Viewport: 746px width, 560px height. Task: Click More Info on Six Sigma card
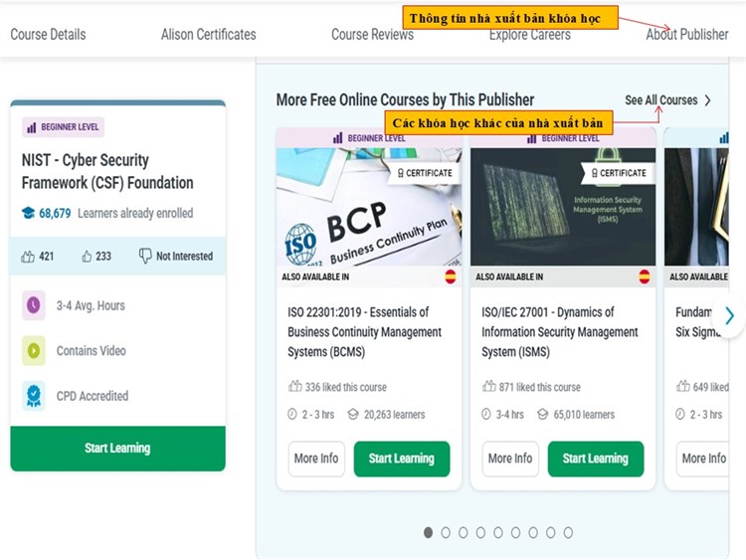tap(703, 459)
